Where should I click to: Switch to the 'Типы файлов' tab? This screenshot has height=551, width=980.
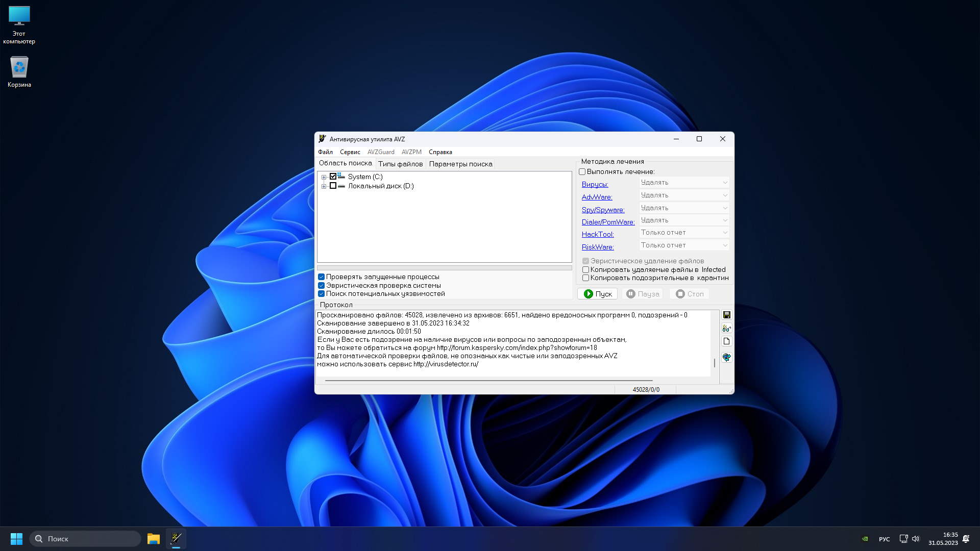pyautogui.click(x=400, y=164)
